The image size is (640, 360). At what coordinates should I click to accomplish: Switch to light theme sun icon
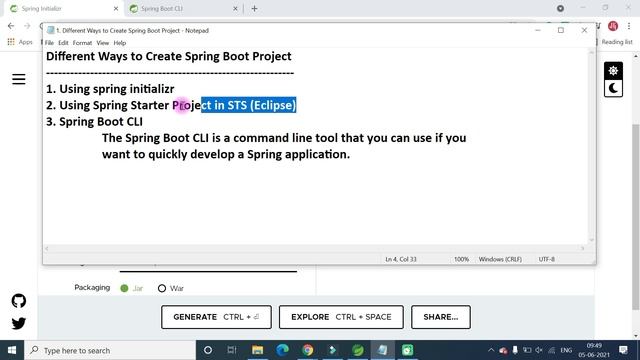pos(613,71)
